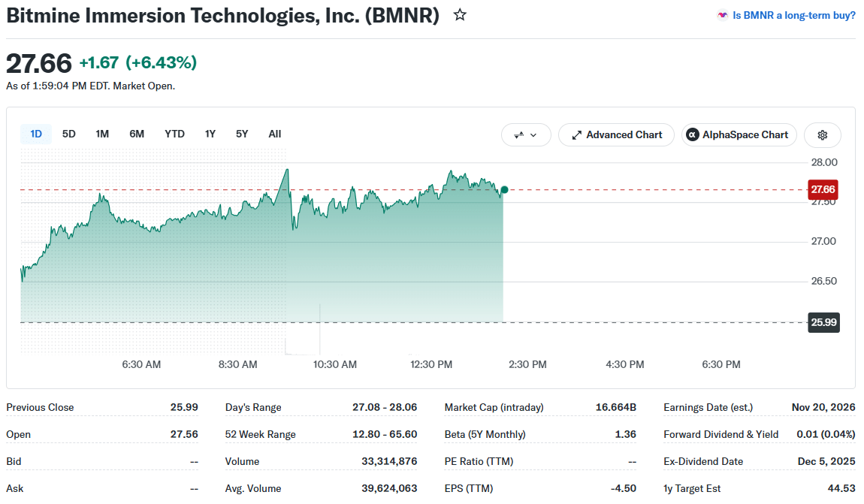Click the Open value 27.56
864x504 pixels.
click(184, 434)
